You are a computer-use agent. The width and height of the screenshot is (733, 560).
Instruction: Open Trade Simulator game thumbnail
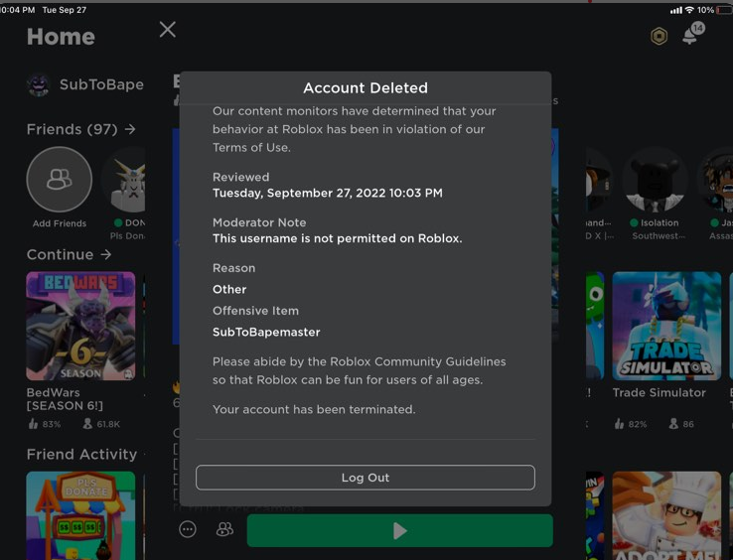coord(666,326)
